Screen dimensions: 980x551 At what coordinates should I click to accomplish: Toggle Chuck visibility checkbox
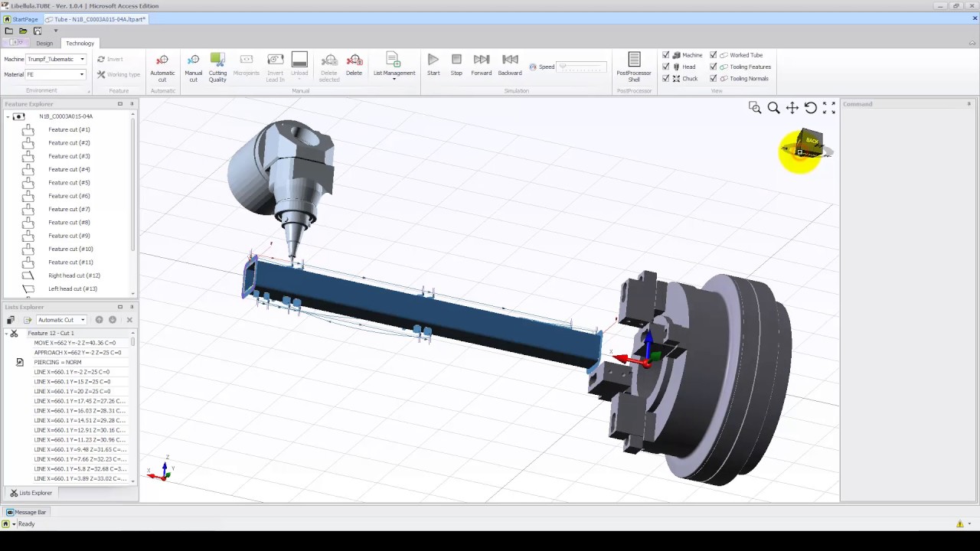666,78
